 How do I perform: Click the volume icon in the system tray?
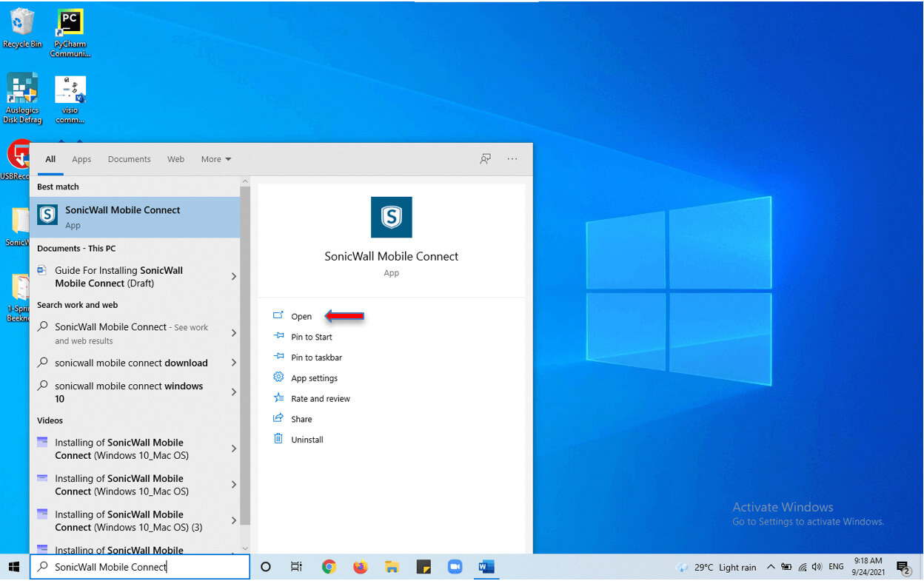(x=817, y=566)
